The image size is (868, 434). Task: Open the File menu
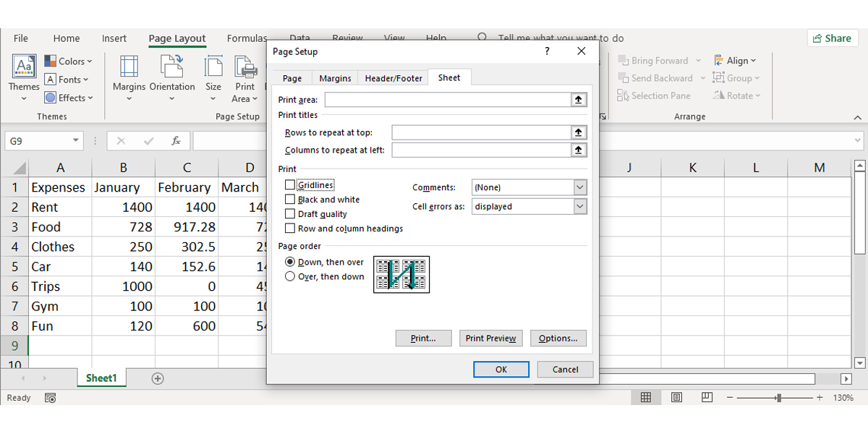coord(21,38)
